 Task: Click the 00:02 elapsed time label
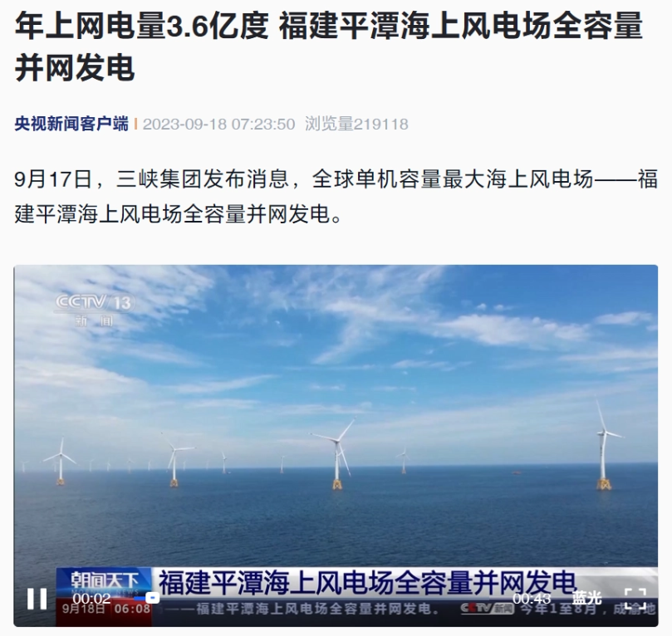[x=91, y=599]
